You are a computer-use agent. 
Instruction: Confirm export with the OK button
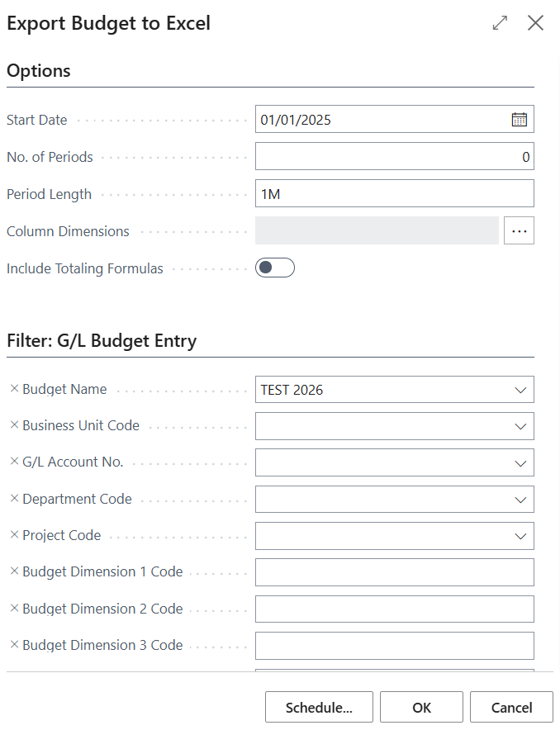pos(421,708)
